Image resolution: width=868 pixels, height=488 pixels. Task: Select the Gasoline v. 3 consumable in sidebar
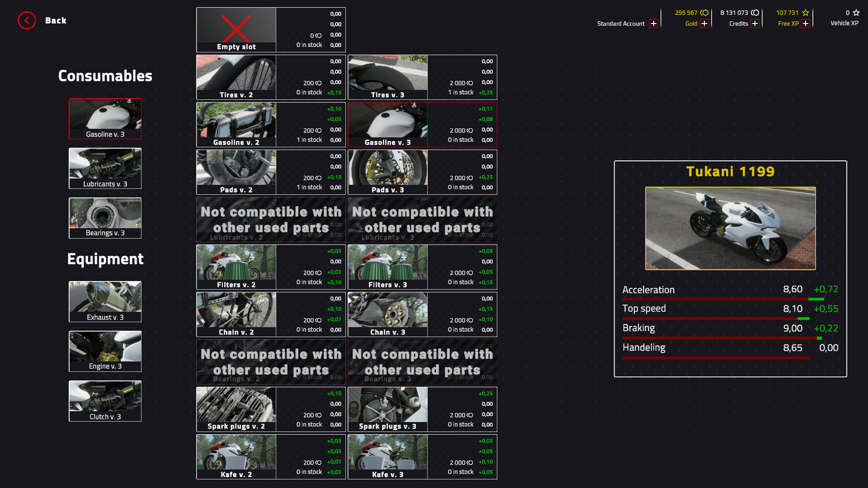105,119
